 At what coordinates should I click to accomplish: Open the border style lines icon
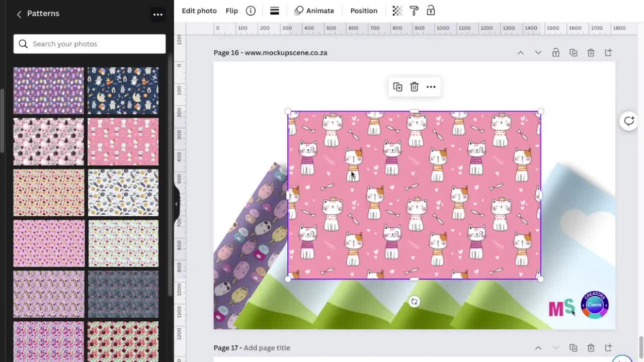pyautogui.click(x=275, y=11)
